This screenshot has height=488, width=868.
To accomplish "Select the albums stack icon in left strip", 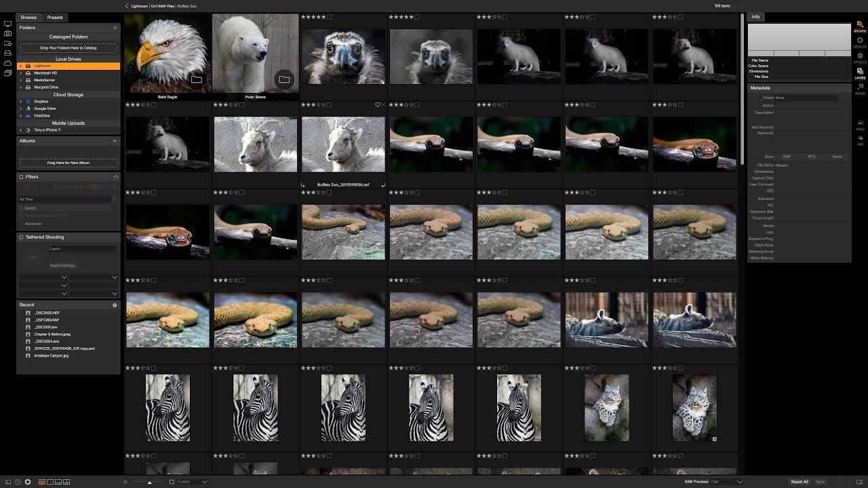I will click(7, 73).
